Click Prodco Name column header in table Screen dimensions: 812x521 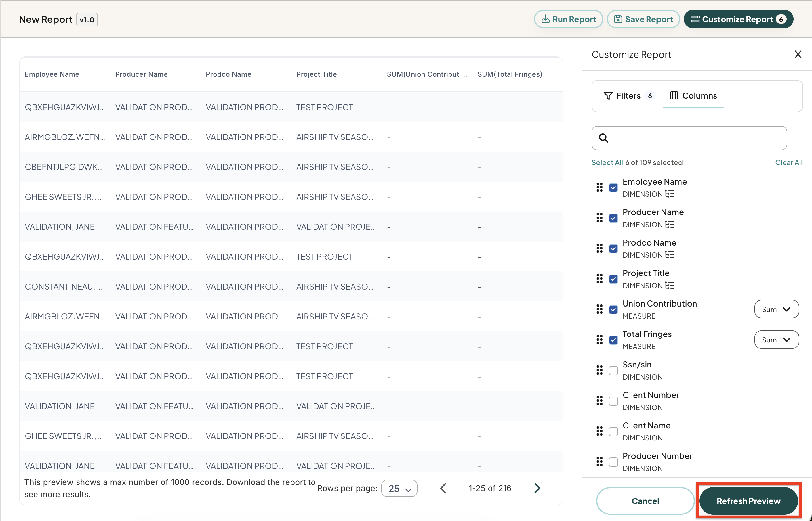pos(228,74)
